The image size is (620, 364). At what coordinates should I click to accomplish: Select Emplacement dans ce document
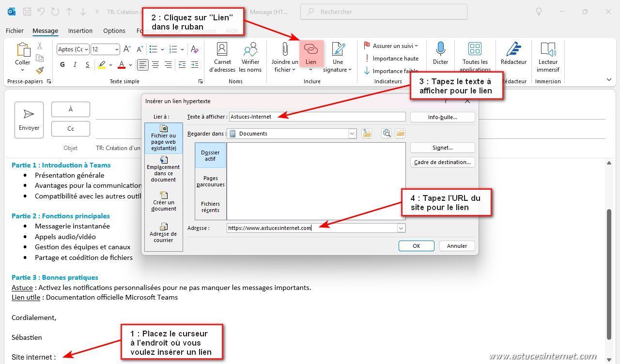[x=163, y=169]
